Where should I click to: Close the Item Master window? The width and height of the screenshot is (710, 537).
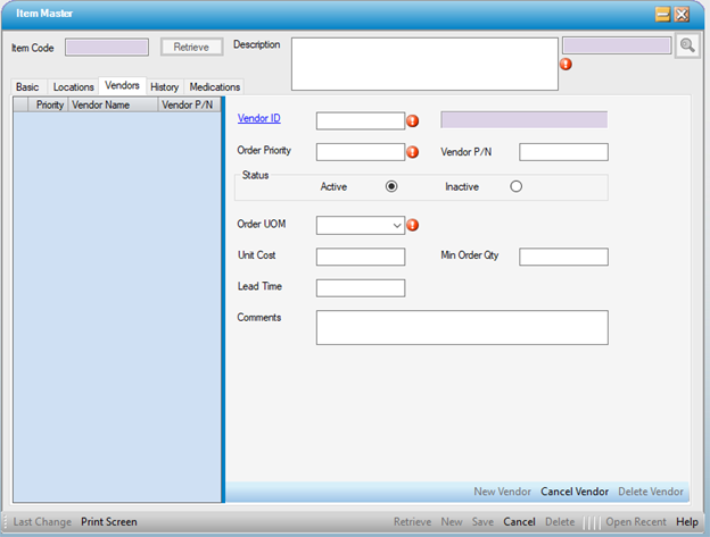tap(682, 14)
